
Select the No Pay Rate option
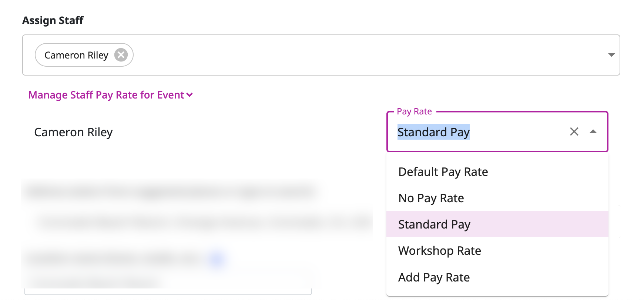[x=431, y=198]
